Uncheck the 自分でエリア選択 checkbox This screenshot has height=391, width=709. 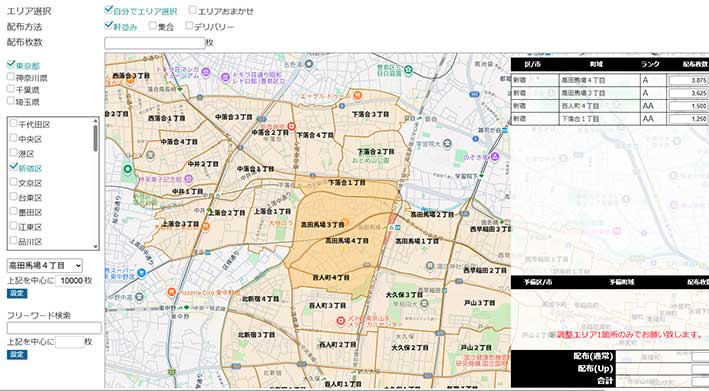click(108, 10)
